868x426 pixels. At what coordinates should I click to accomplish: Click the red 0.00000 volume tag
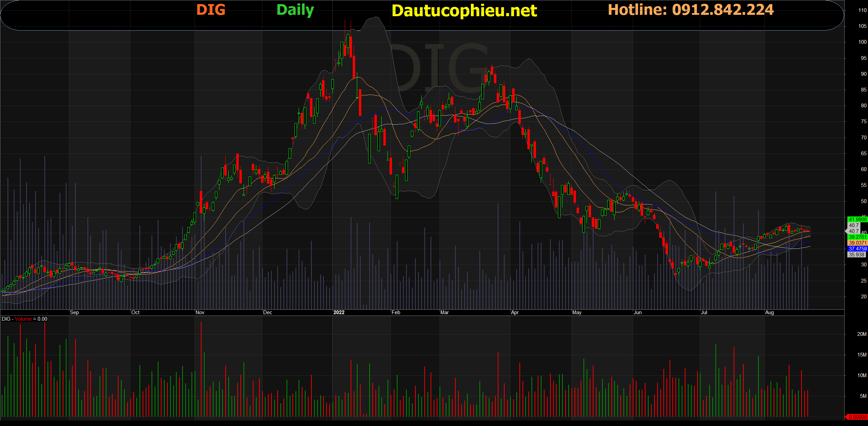click(x=857, y=417)
